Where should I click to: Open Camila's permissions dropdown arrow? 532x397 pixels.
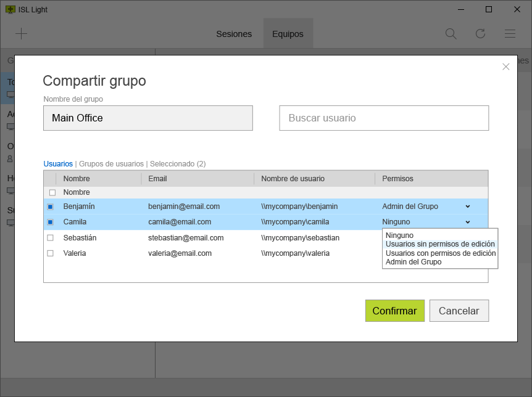point(467,222)
